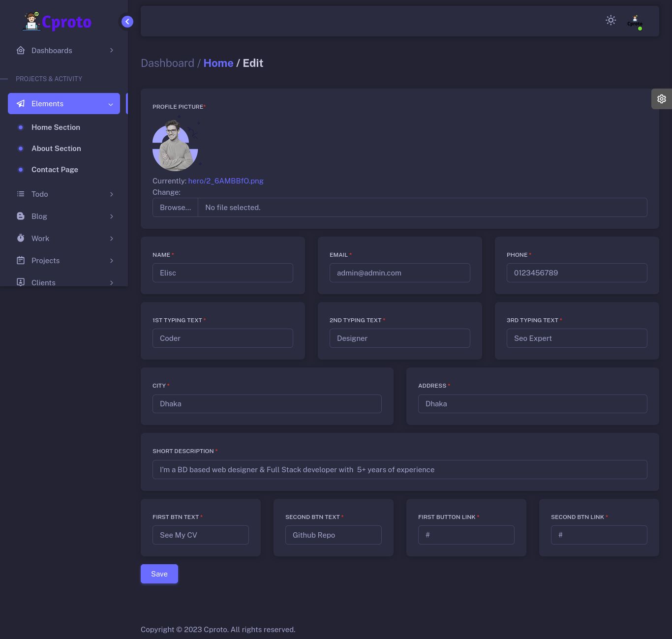Screen dimensions: 672x639
Task: Expand the Blog menu chevron
Action: 112,216
